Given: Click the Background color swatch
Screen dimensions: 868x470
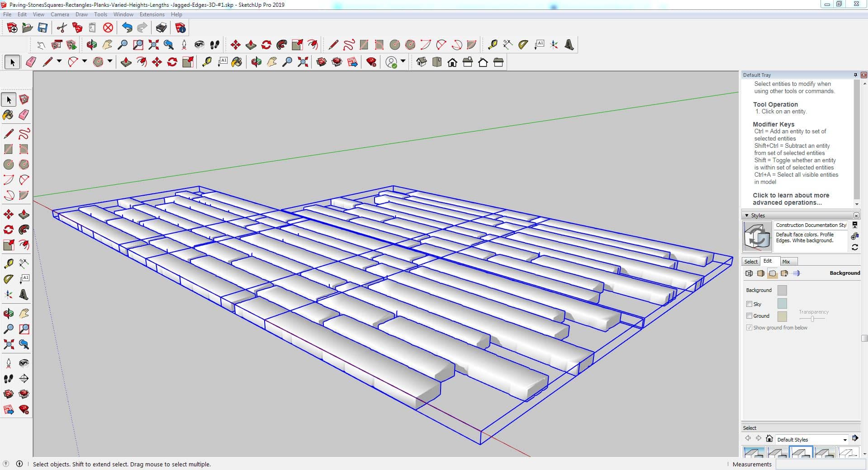Looking at the screenshot, I should click(x=782, y=290).
